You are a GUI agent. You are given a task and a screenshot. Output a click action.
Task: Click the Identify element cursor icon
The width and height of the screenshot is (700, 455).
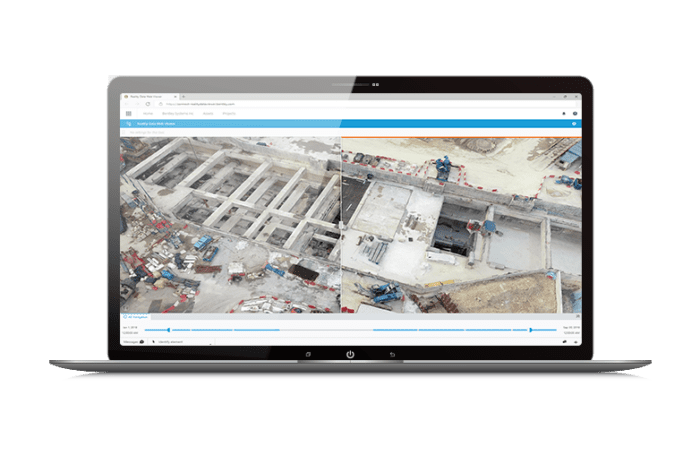pos(153,341)
